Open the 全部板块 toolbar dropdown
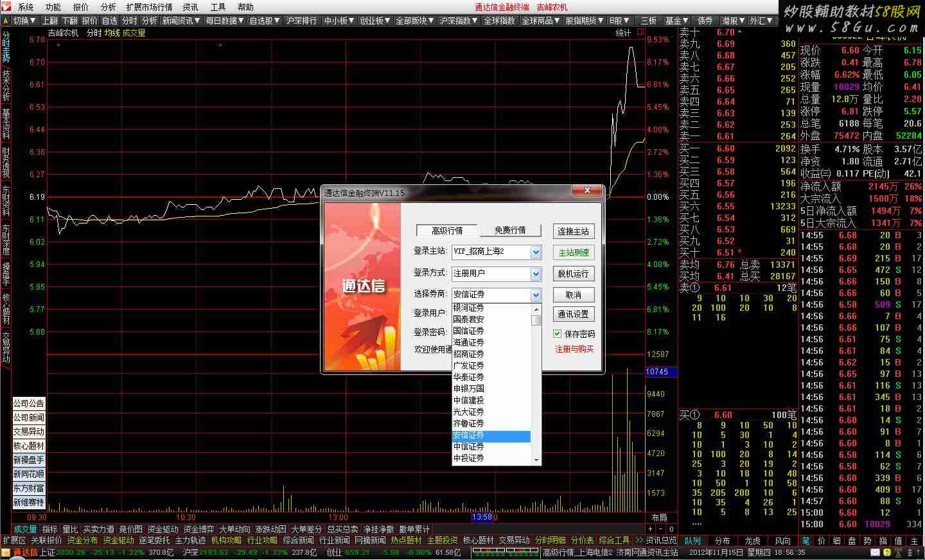This screenshot has width=925, height=560. (x=415, y=21)
